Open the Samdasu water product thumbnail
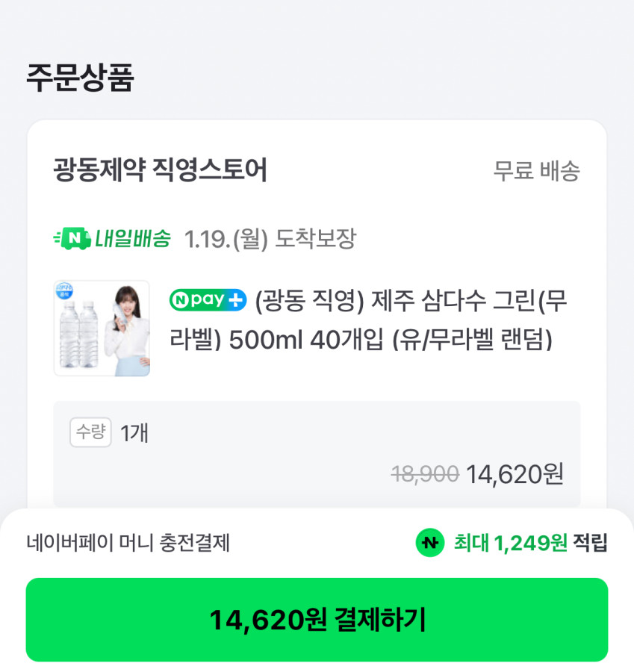634x672 pixels. pyautogui.click(x=102, y=329)
